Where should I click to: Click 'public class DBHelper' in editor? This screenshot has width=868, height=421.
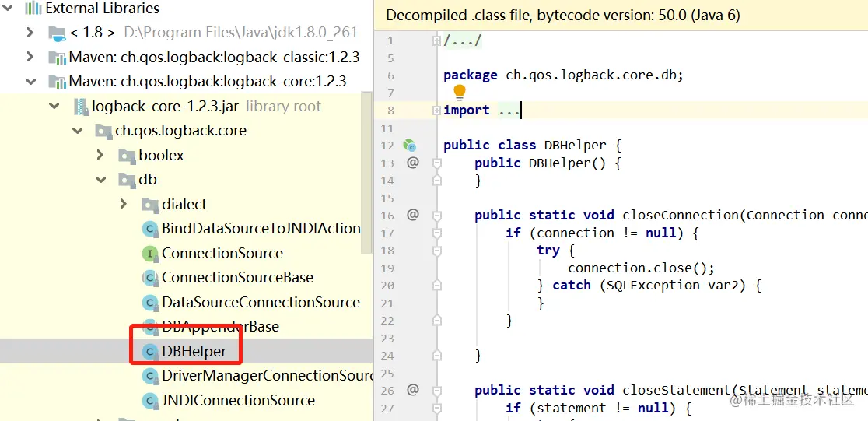pyautogui.click(x=525, y=146)
